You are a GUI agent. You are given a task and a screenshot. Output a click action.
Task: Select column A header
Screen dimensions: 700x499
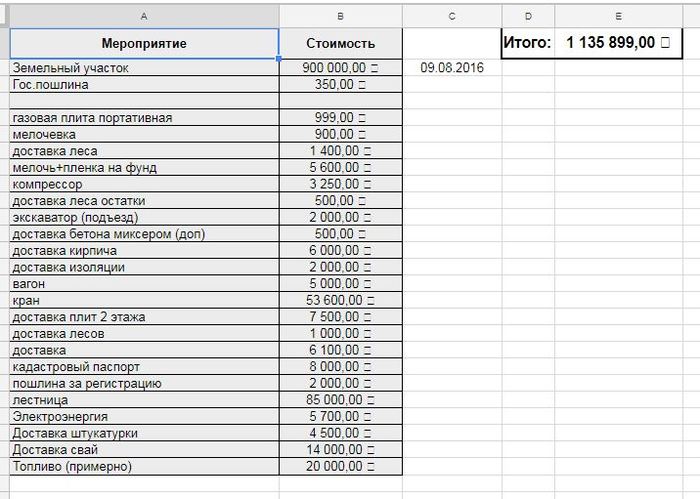[x=144, y=16]
